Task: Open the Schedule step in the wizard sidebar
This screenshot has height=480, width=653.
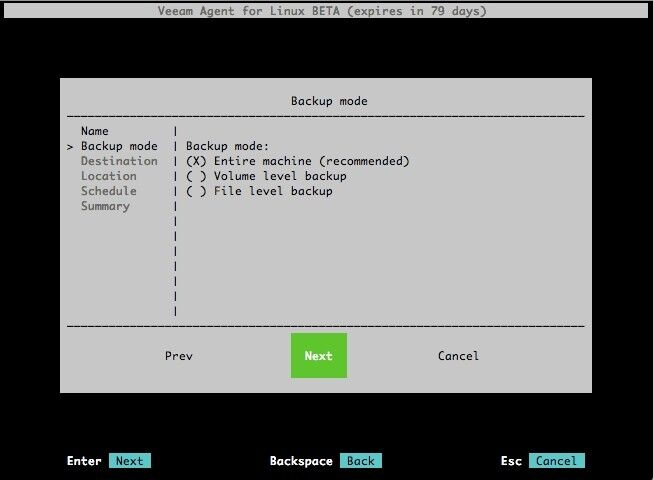Action: pos(109,191)
